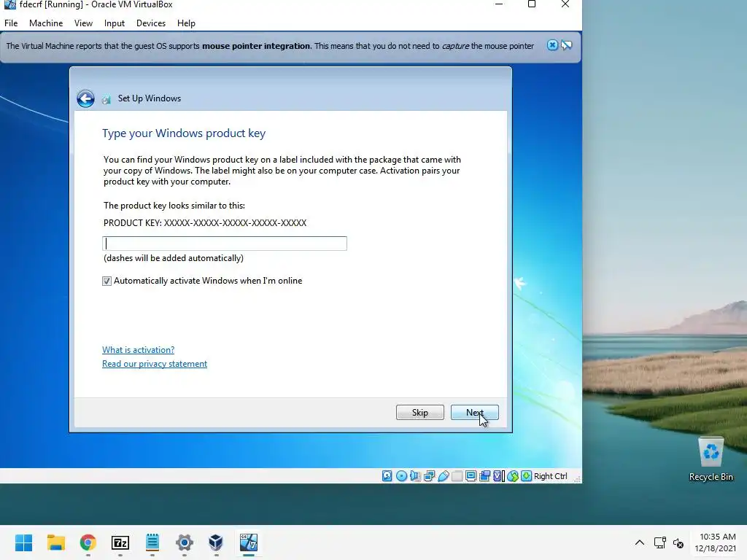Open the Input menu
Screen dimensions: 747x560
[115, 23]
